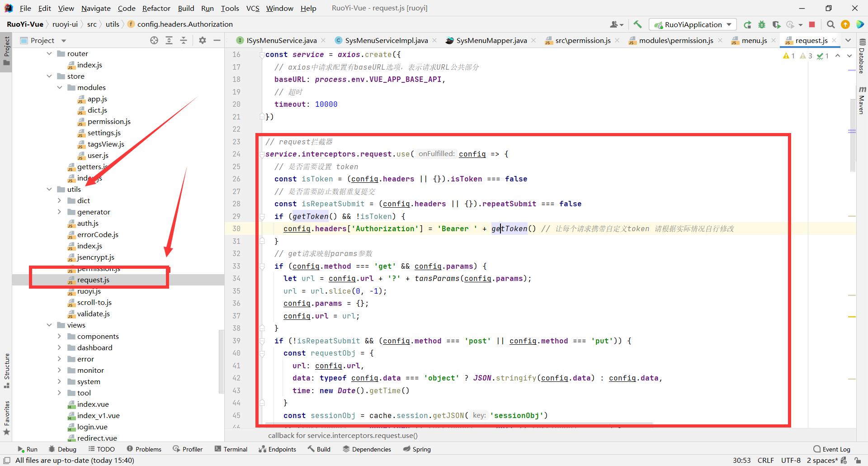This screenshot has width=868, height=466.
Task: Open the Problems tool window
Action: [x=144, y=449]
